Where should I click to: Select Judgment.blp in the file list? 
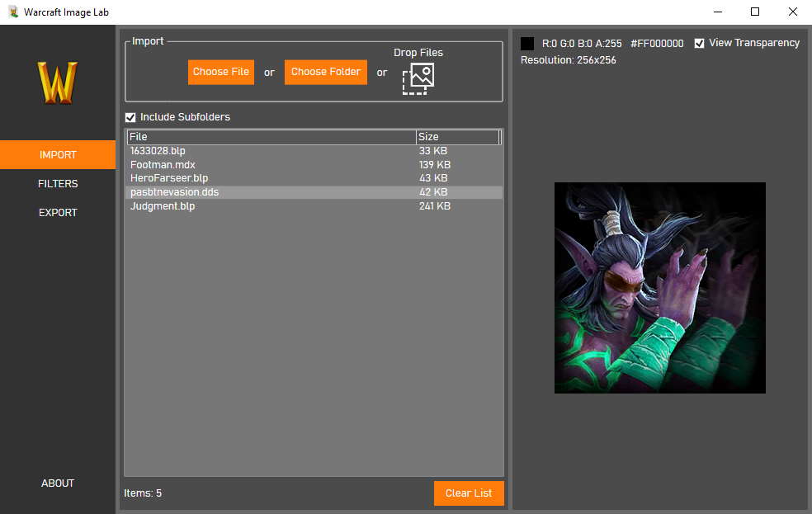coord(314,206)
